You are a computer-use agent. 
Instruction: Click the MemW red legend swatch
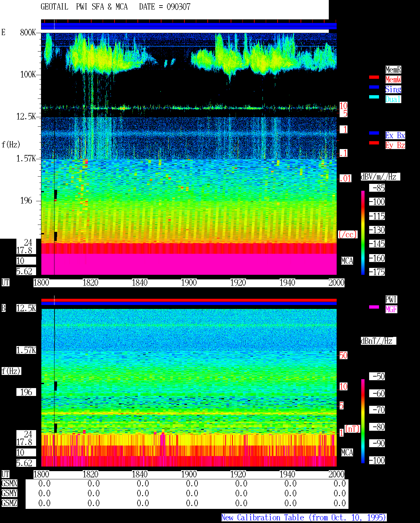click(374, 77)
